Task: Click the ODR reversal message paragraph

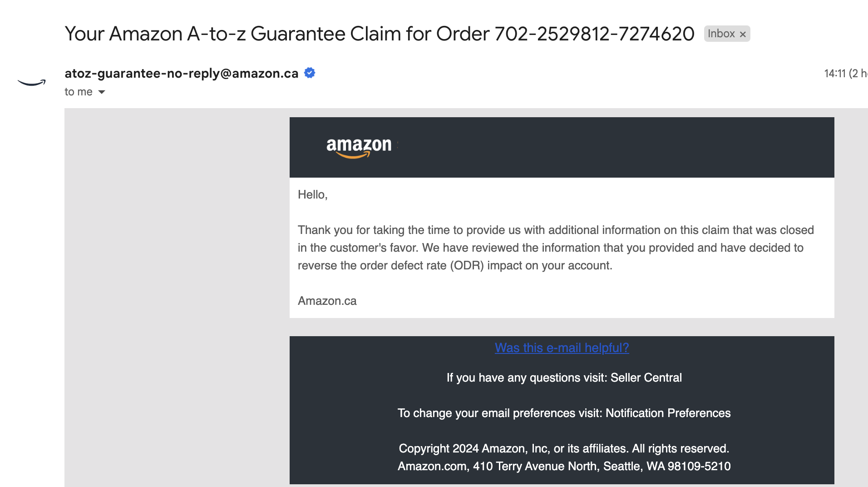Action: click(x=556, y=248)
